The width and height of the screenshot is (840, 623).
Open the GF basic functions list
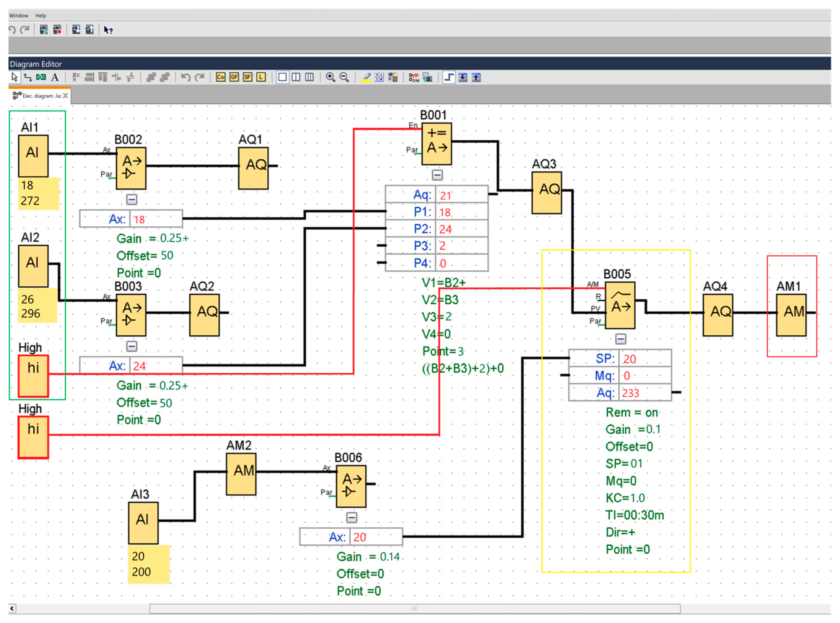pyautogui.click(x=234, y=77)
